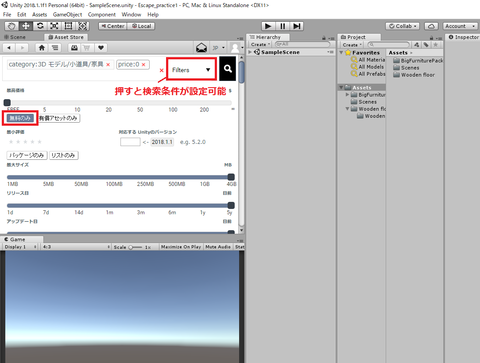Click the Step frame button
Screen dimensions: 480x363
[x=296, y=26]
